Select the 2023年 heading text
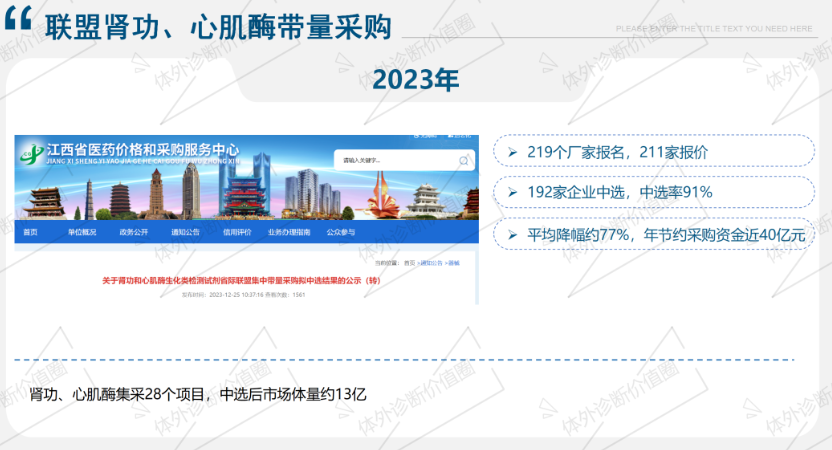The width and height of the screenshot is (832, 450). [415, 81]
